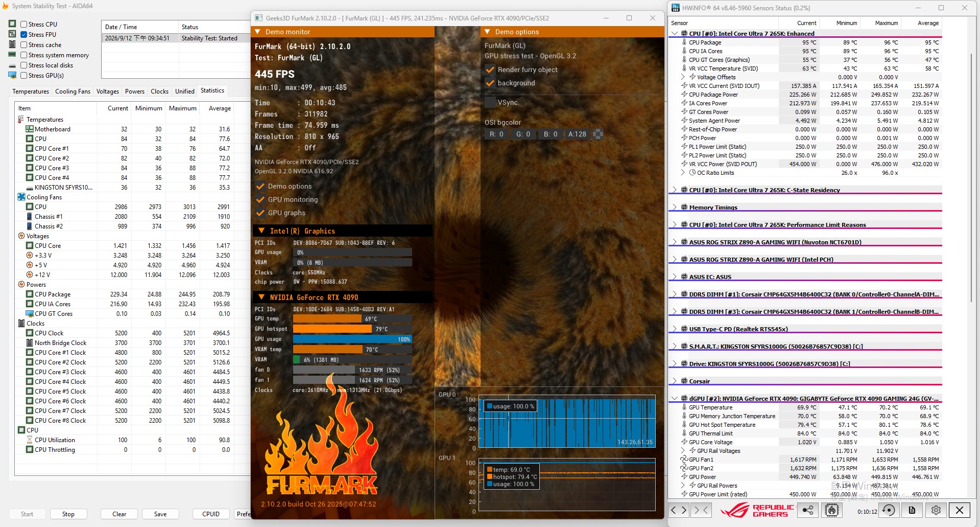
Task: Click the local disks drive icon in AIDA64
Action: click(12, 65)
